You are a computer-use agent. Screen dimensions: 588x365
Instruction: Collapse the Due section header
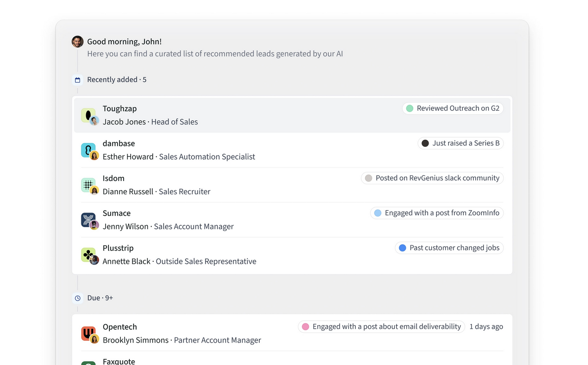click(x=100, y=298)
